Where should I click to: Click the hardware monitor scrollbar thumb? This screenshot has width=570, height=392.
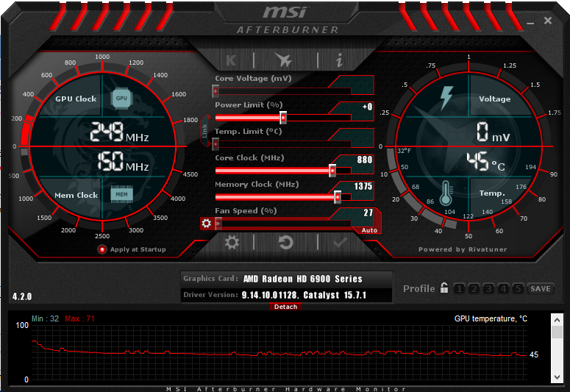tap(557, 332)
